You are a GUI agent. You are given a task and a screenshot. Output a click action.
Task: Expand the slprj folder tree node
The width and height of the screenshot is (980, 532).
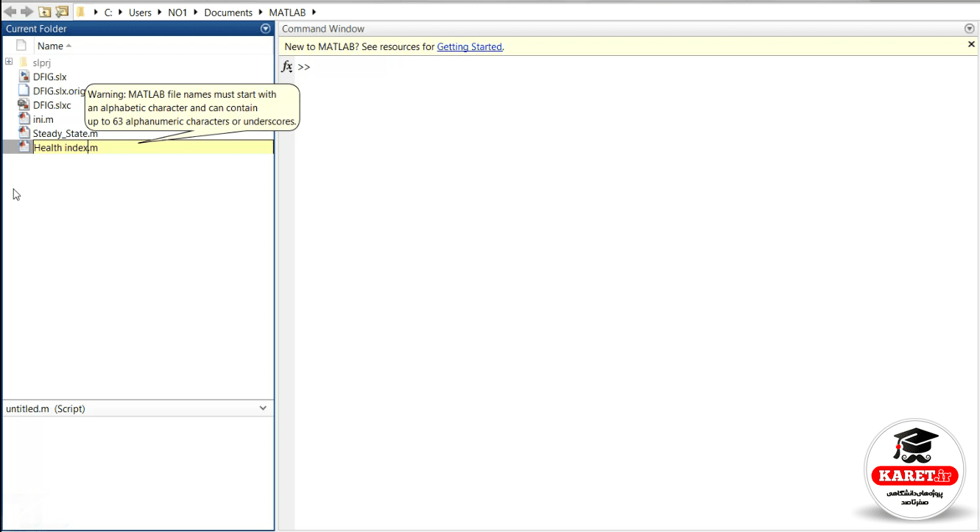point(9,63)
